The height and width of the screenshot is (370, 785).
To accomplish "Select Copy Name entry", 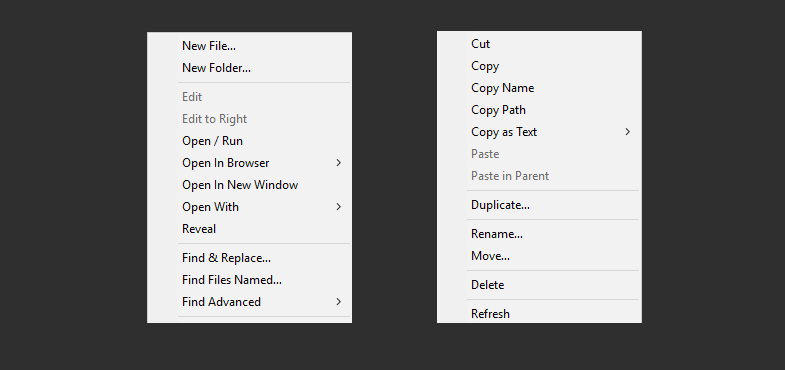I will click(x=539, y=88).
